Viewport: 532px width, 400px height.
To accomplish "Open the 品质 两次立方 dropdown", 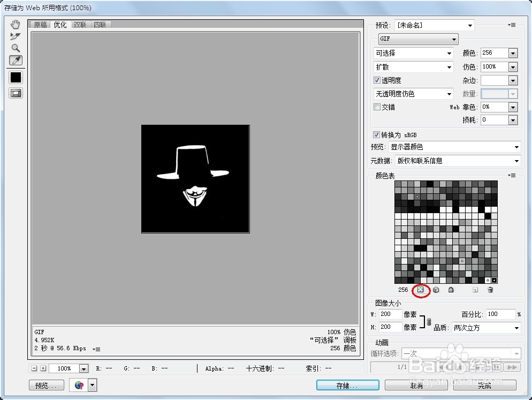I will pyautogui.click(x=486, y=328).
